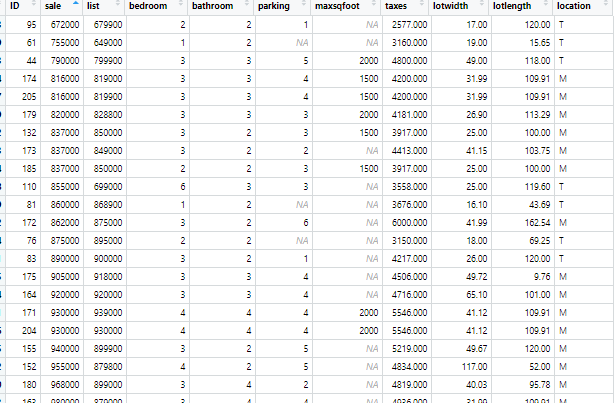Click the maxsqfoot 2000 cell in ID 179 row

click(x=369, y=115)
